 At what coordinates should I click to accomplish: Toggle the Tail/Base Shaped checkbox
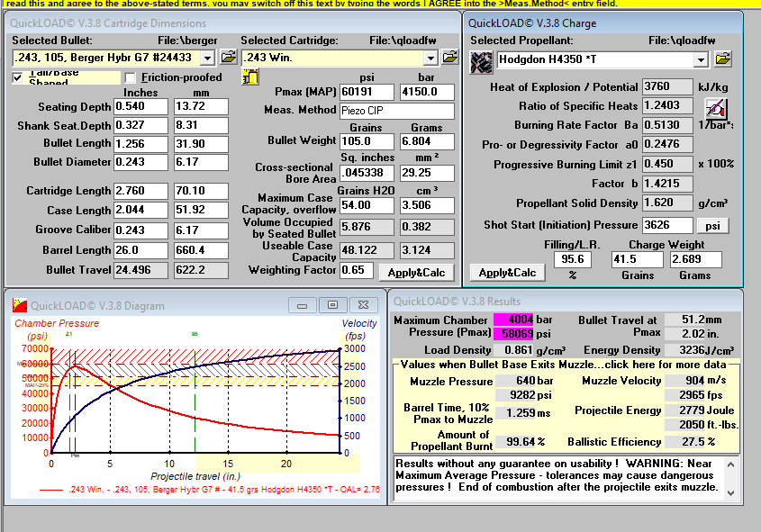pyautogui.click(x=18, y=77)
